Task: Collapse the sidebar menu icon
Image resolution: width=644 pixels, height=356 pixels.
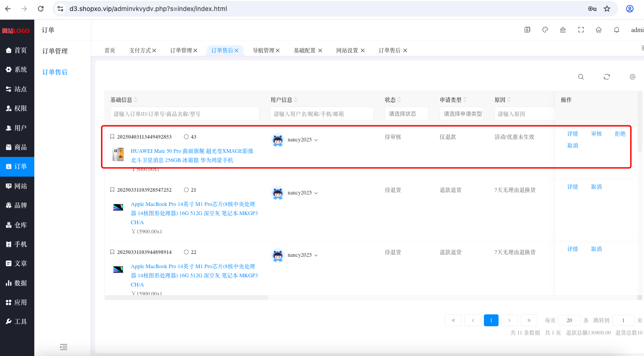Action: (x=64, y=347)
